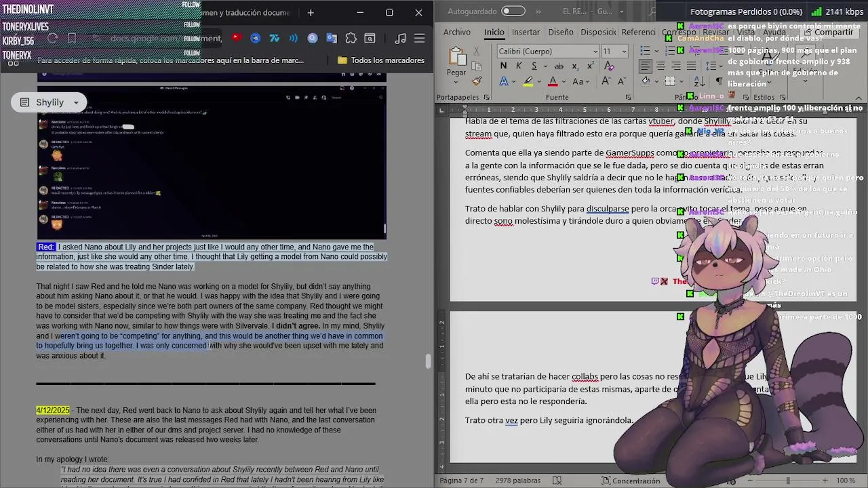Click the red YouTube extension icon
Image resolution: width=868 pixels, height=488 pixels.
coord(236,38)
